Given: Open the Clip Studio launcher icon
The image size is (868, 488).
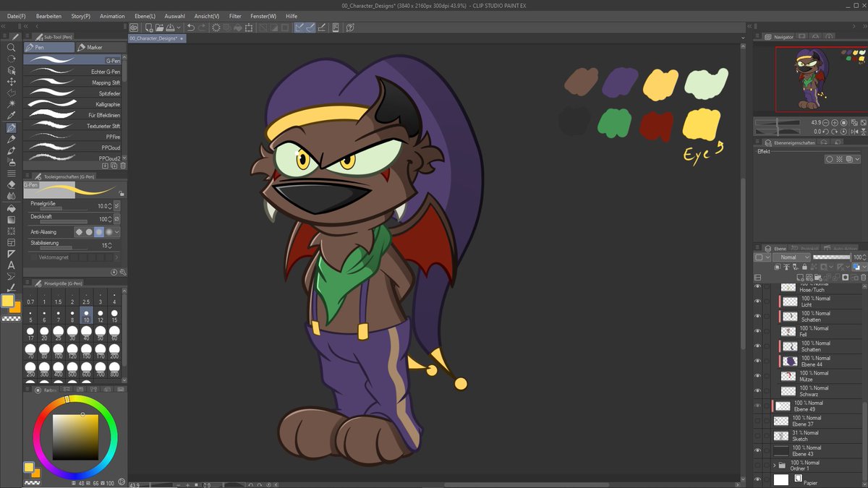Looking at the screenshot, I should coord(134,27).
